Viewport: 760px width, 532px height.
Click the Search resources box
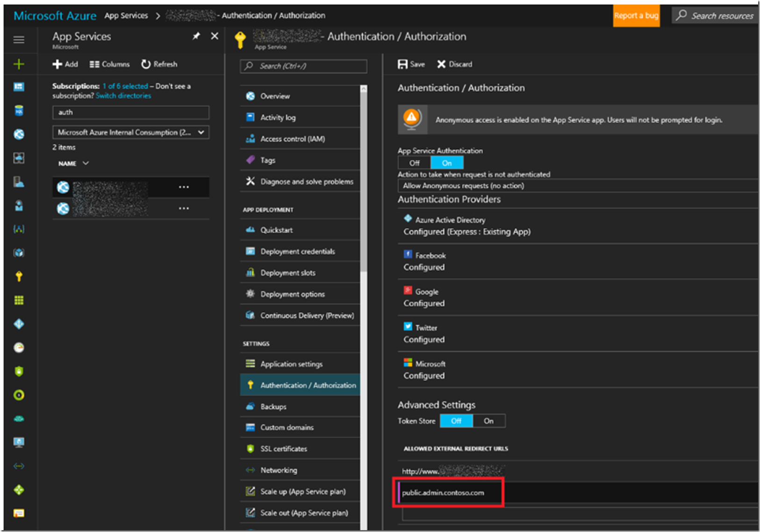pyautogui.click(x=715, y=15)
